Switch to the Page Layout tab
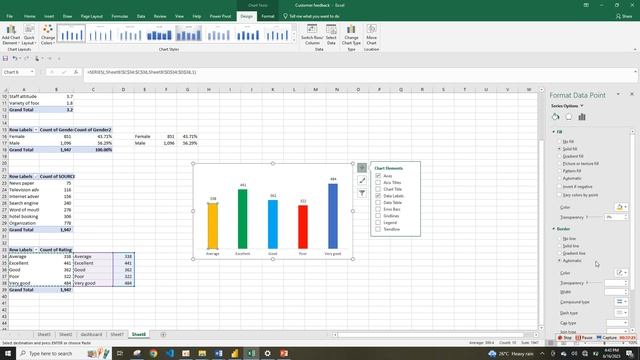Viewport: 640px width, 360px height. (91, 16)
